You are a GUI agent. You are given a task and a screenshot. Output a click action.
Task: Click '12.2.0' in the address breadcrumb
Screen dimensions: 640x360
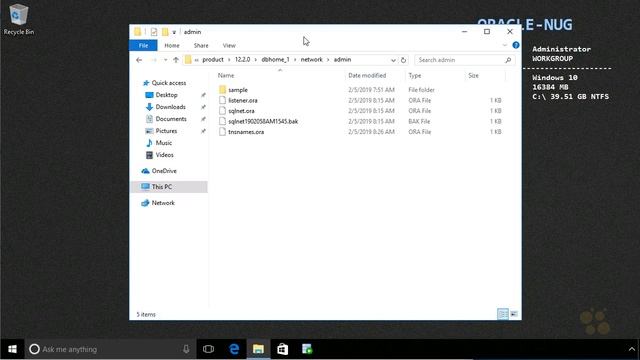(x=242, y=60)
